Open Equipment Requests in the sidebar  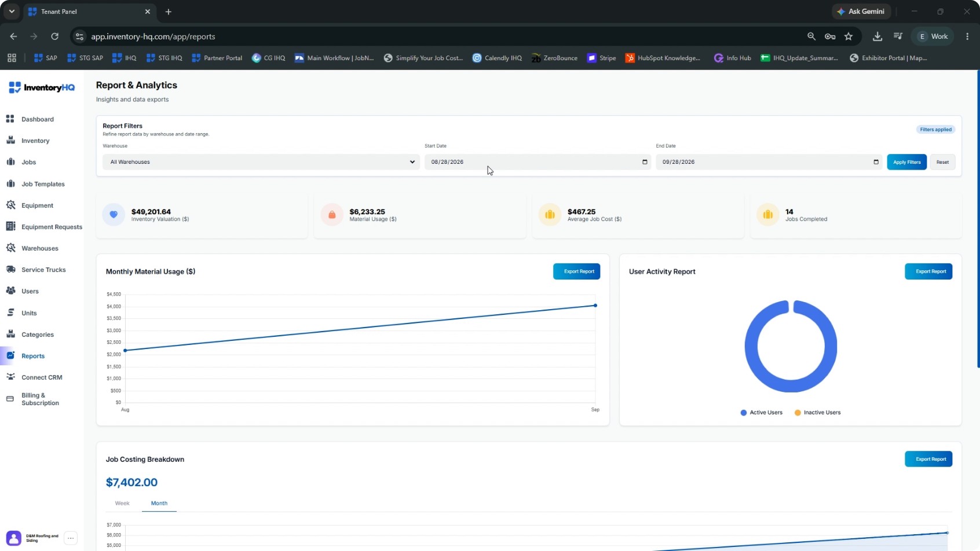pyautogui.click(x=52, y=227)
